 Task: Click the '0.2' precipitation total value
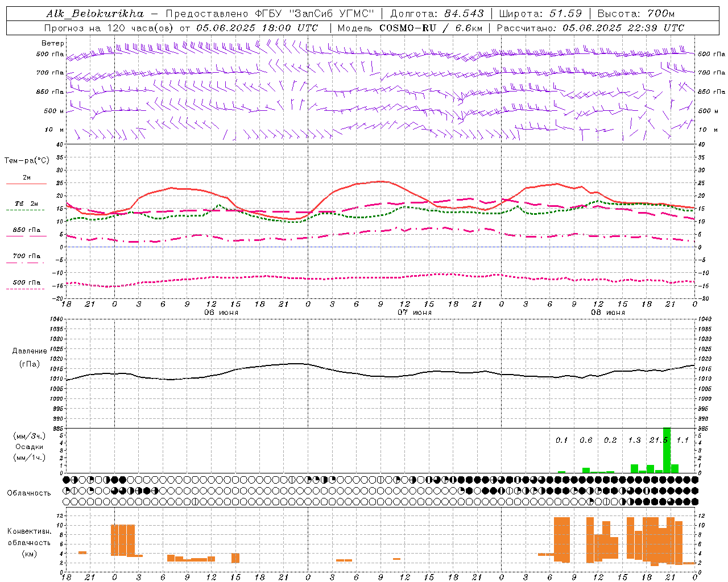click(610, 440)
